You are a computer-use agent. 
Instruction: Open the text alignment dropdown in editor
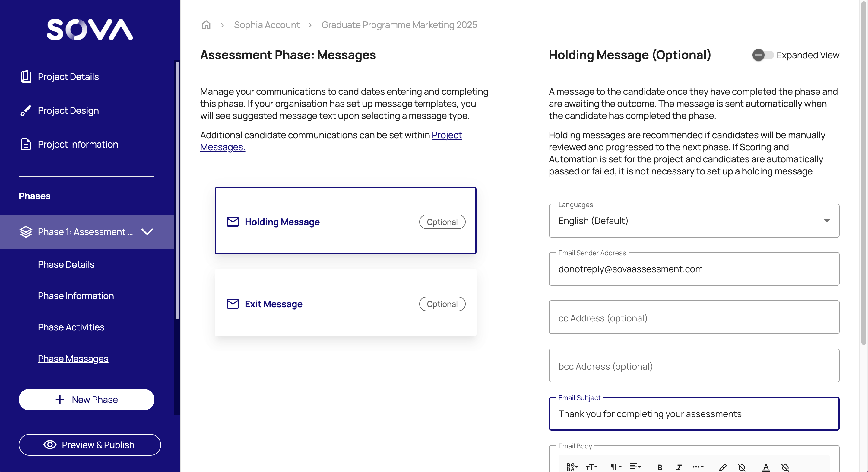click(x=635, y=467)
